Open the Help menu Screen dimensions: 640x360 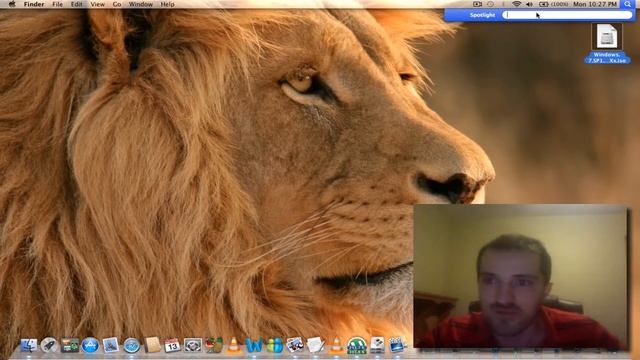click(x=167, y=4)
